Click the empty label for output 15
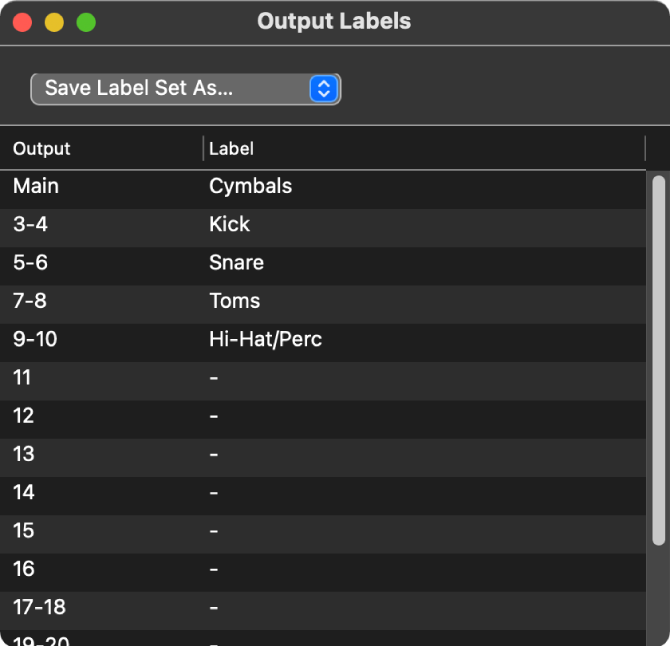 (x=214, y=531)
